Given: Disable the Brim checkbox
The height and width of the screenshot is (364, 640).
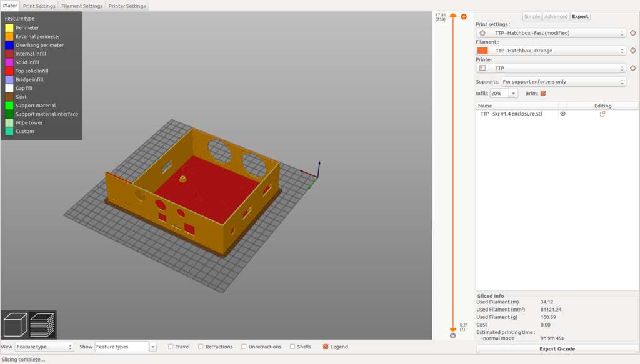Looking at the screenshot, I should pos(543,93).
